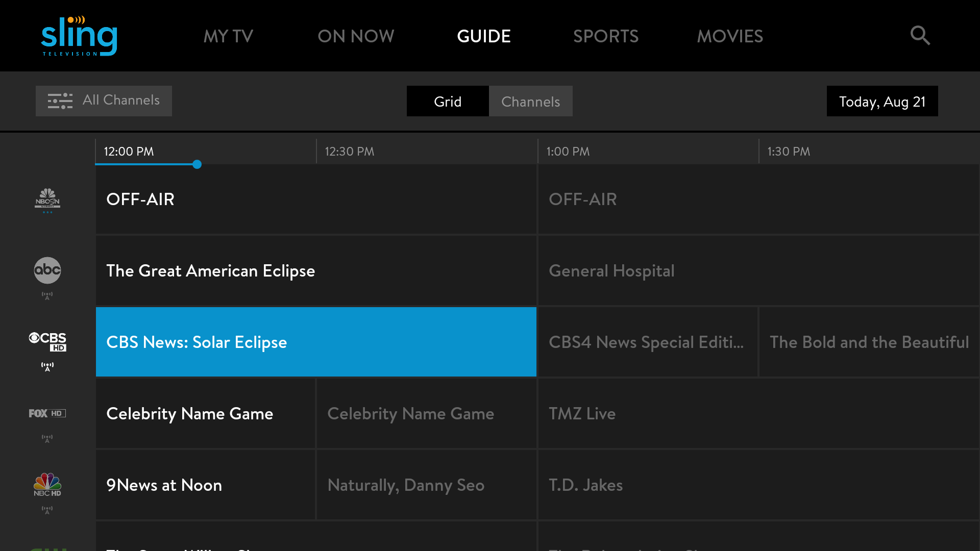Select the ABC channel logo

(47, 270)
